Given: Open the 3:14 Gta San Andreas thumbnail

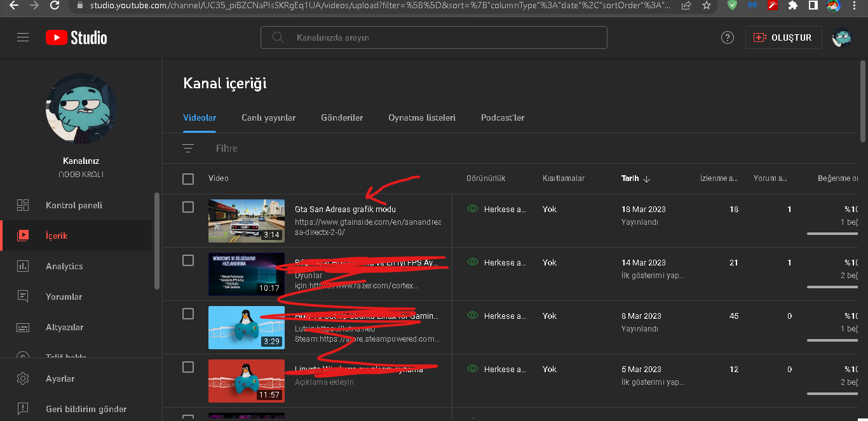Looking at the screenshot, I should (x=247, y=220).
